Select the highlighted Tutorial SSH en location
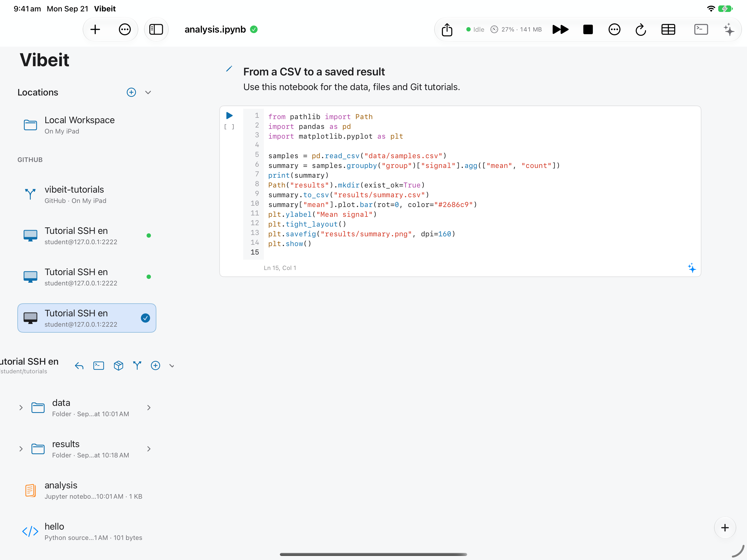This screenshot has height=560, width=747. coord(87,318)
